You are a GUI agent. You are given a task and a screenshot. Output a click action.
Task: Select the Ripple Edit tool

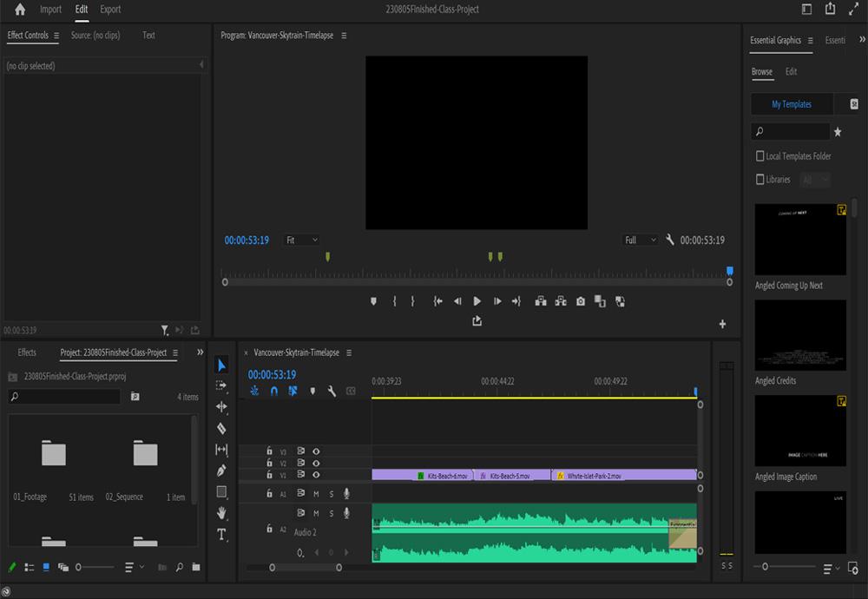(x=221, y=407)
